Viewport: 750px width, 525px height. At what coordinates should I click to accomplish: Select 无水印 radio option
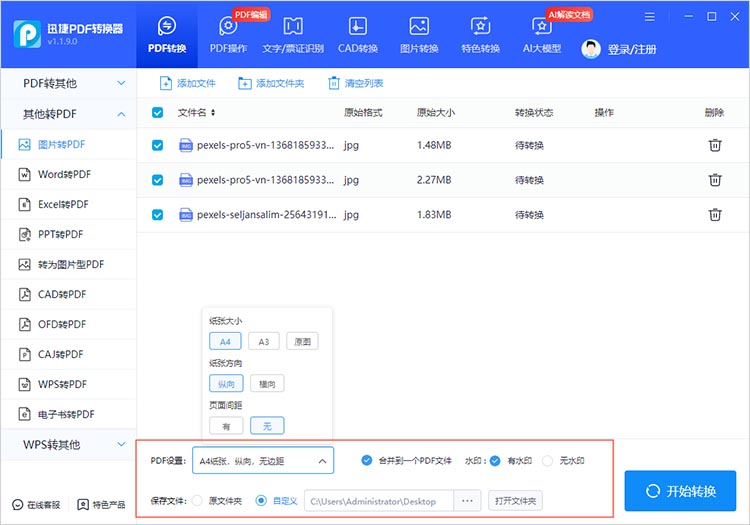[548, 460]
